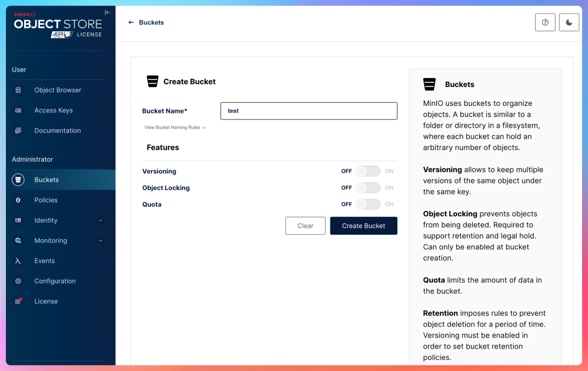Switch to dark mode with moon icon
This screenshot has width=588, height=371.
[569, 22]
